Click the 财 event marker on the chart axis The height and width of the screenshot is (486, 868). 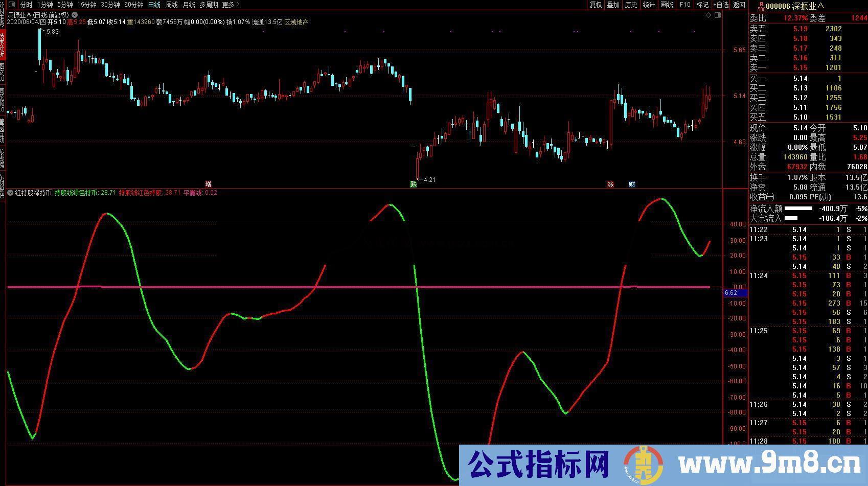(632, 184)
